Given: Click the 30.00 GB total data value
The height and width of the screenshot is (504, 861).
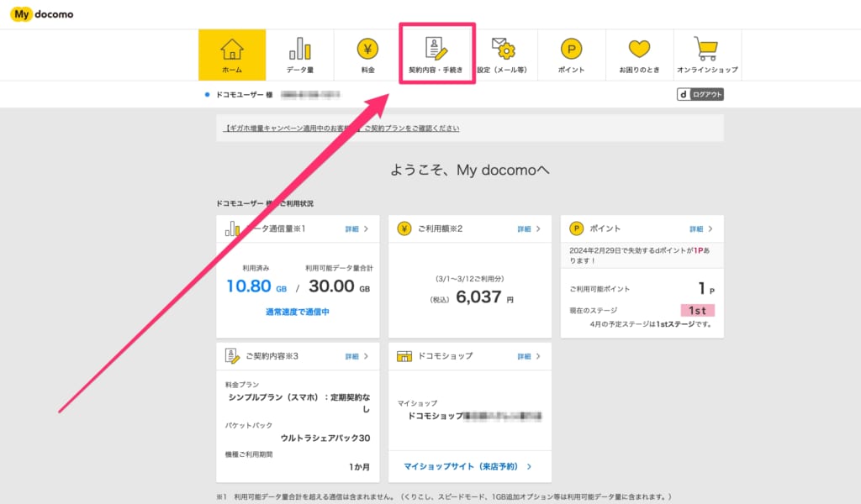Looking at the screenshot, I should tap(340, 286).
